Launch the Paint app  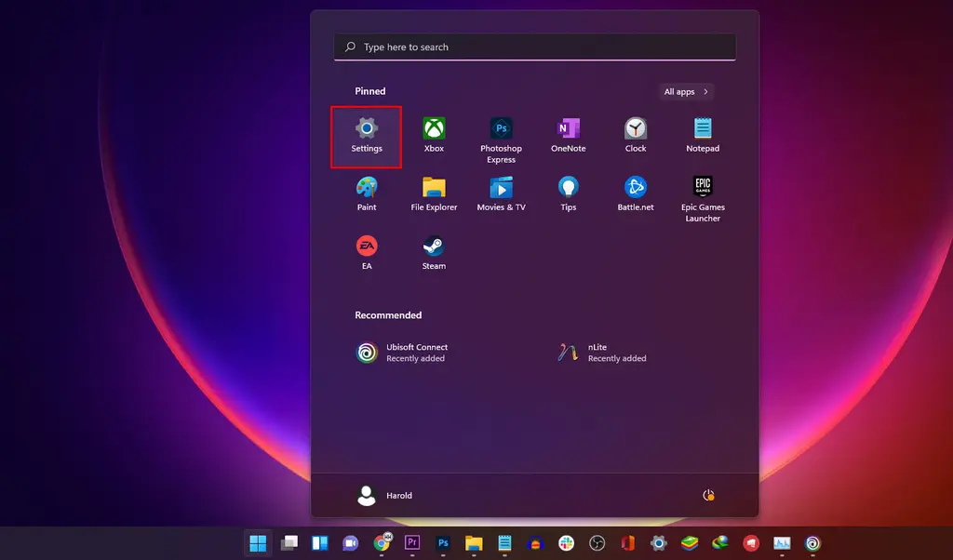coord(367,194)
